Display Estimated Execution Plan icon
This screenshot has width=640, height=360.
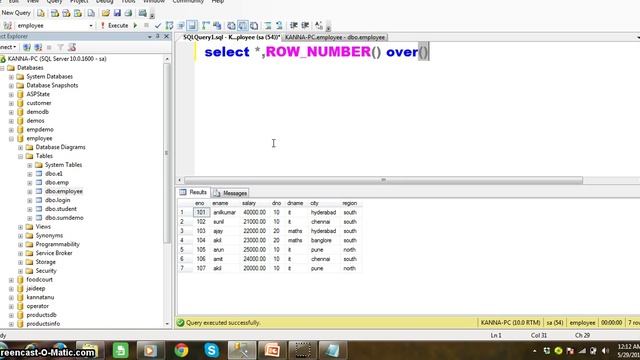pyautogui.click(x=169, y=25)
